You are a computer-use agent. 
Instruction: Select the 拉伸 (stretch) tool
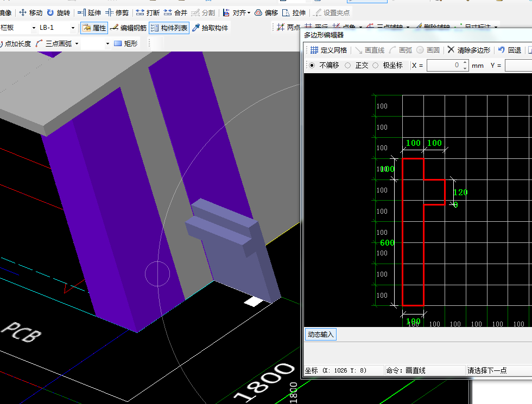click(294, 13)
